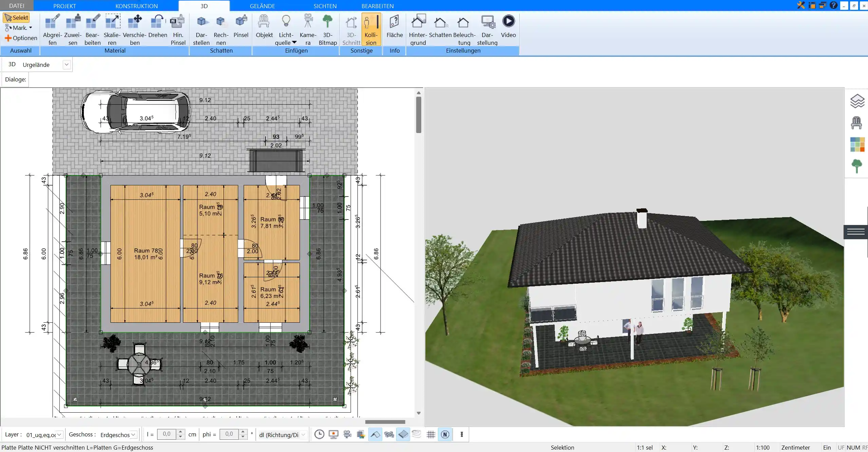Switch to the BEARBEITEN tab
The height and width of the screenshot is (452, 868).
377,6
